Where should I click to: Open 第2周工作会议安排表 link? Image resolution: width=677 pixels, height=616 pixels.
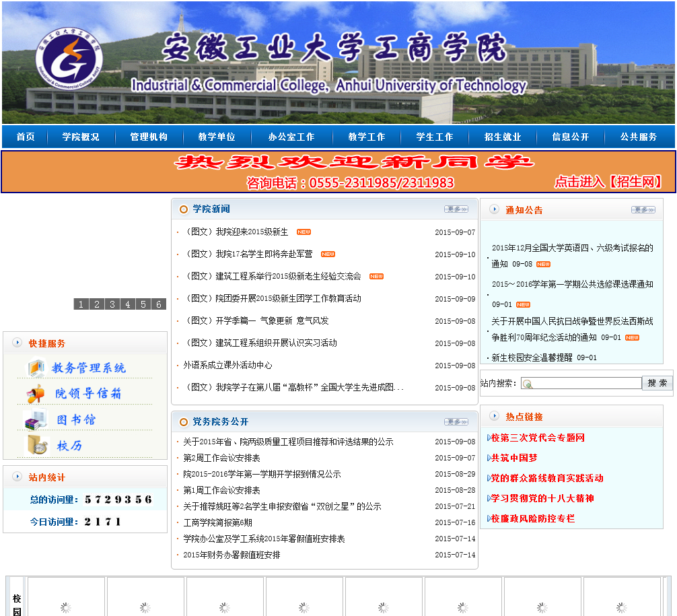221,458
